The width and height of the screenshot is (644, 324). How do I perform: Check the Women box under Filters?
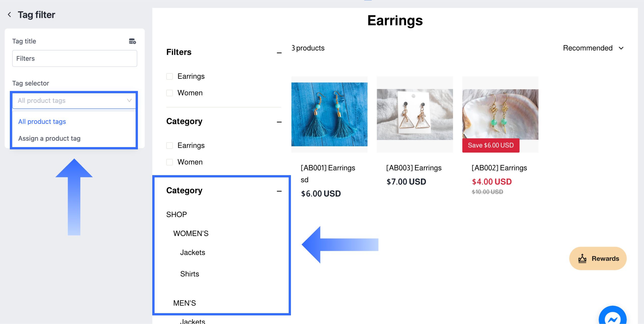pyautogui.click(x=169, y=93)
